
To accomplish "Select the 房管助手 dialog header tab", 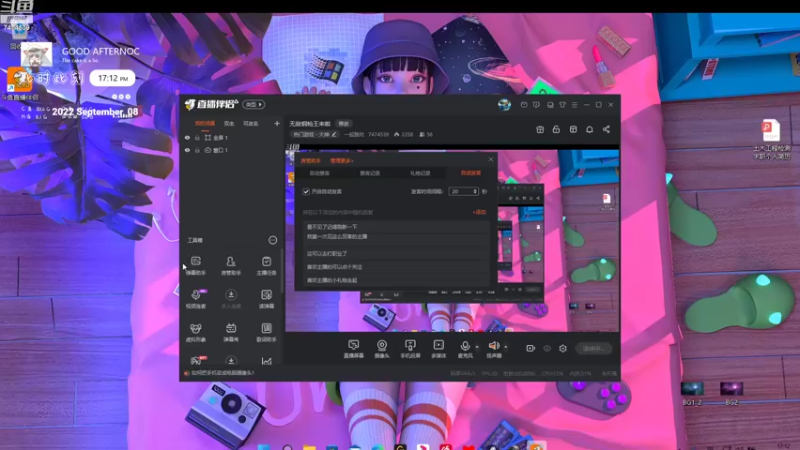I will (x=311, y=161).
